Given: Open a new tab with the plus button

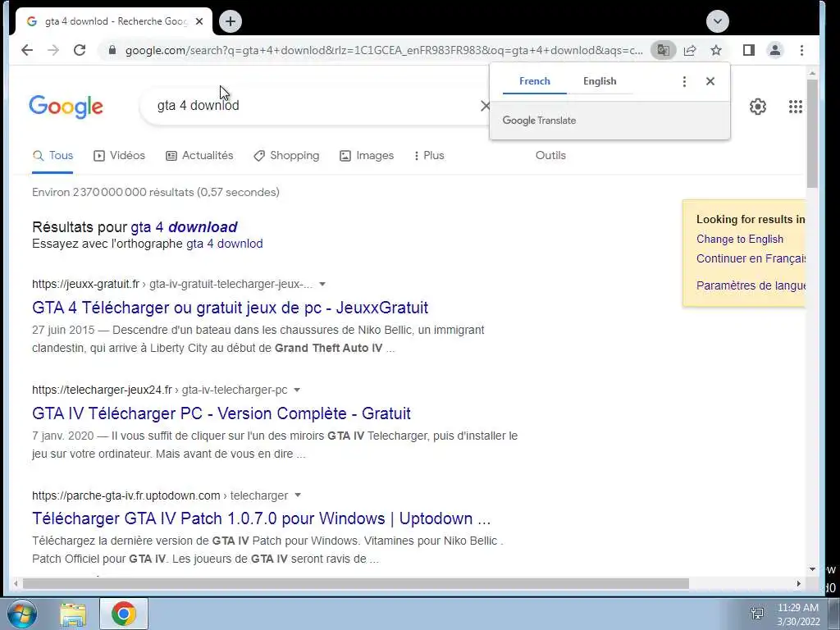Looking at the screenshot, I should 231,21.
